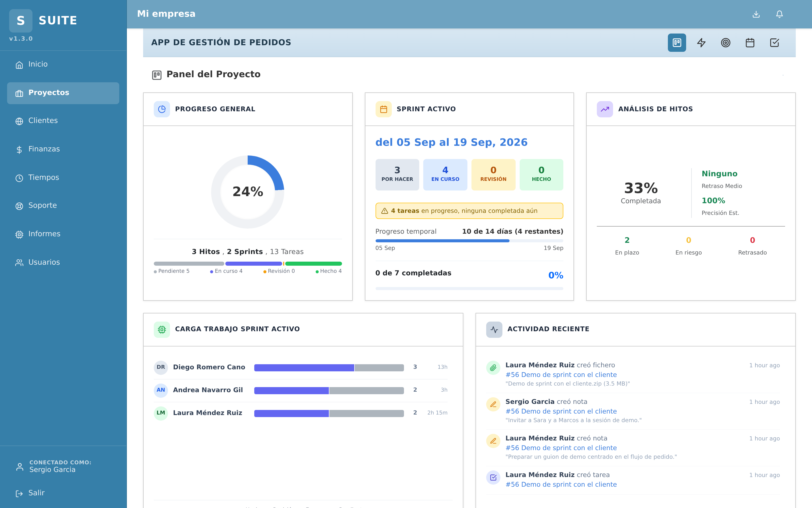Click the En Curso count card
The width and height of the screenshot is (812, 508).
(445, 175)
